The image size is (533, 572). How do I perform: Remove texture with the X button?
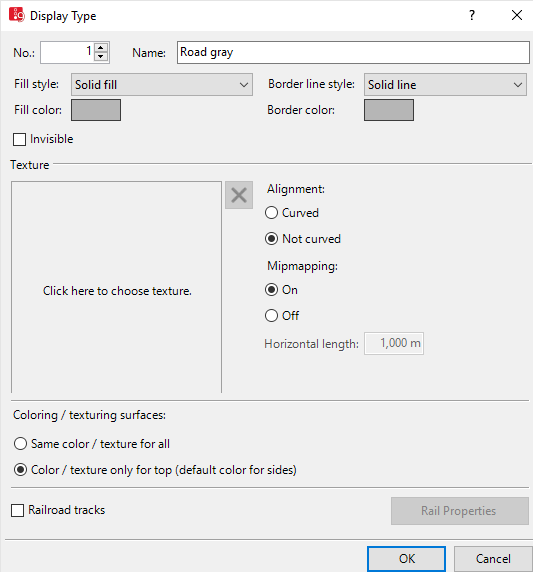[239, 195]
